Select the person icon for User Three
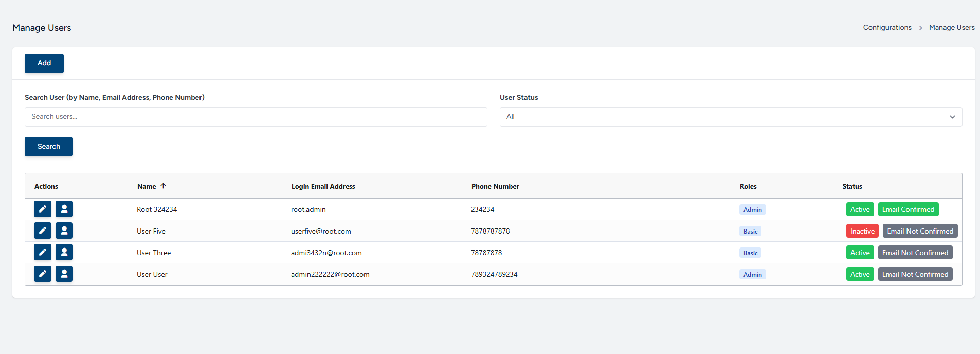This screenshot has height=354, width=980. (x=64, y=252)
